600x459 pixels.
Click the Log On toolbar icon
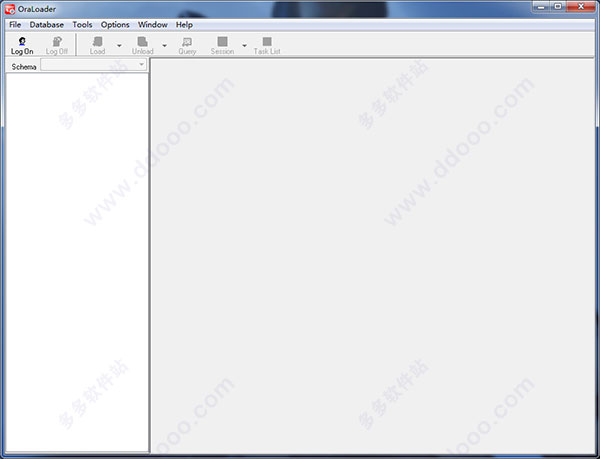pos(22,46)
